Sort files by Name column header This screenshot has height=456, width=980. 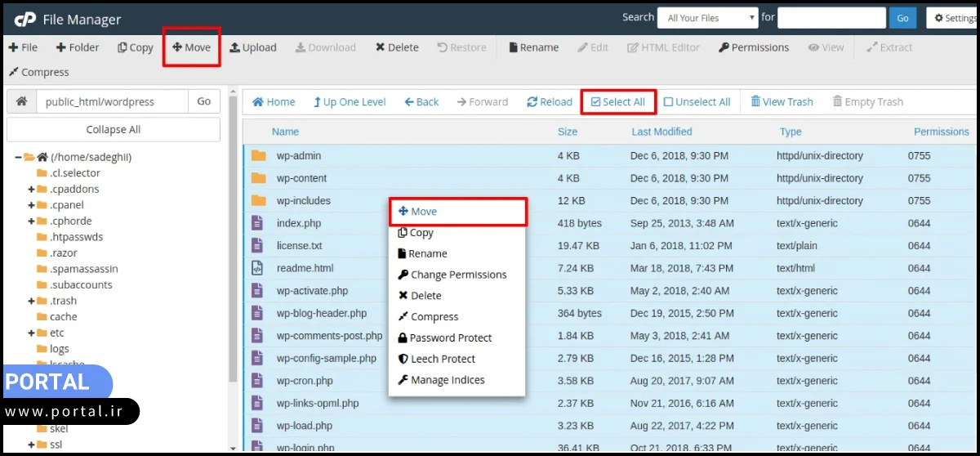tap(285, 132)
